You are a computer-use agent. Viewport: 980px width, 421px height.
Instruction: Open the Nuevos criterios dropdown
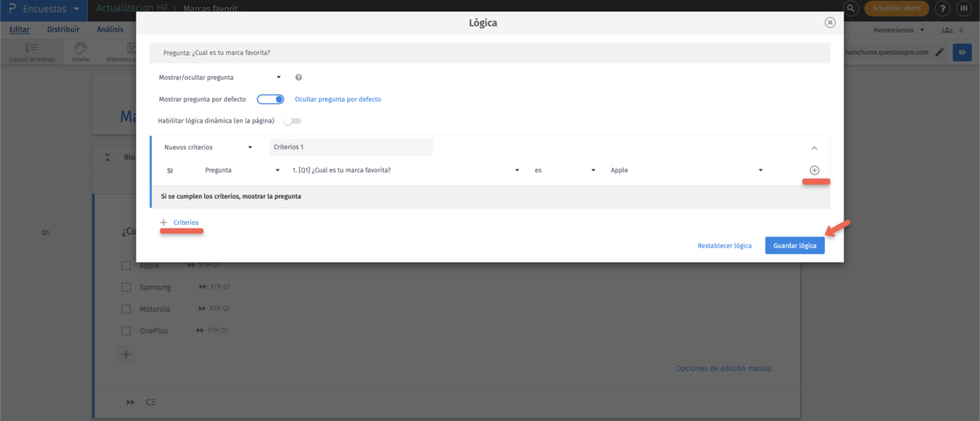(x=209, y=148)
